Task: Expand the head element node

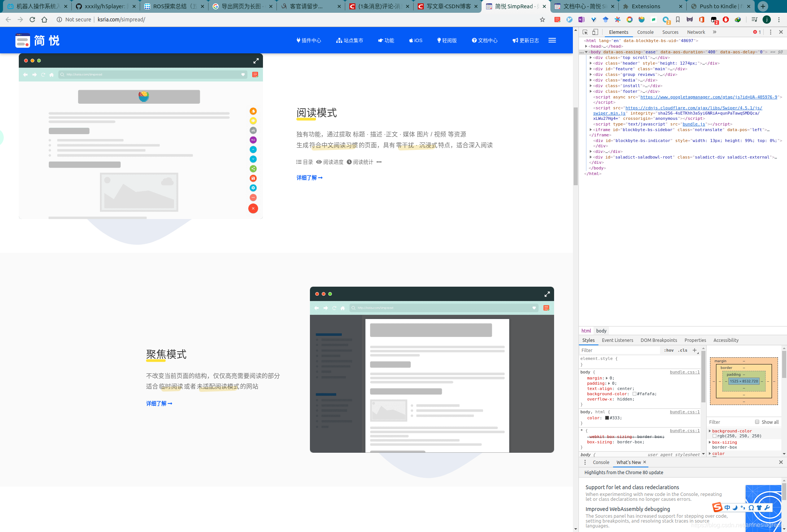Action: pyautogui.click(x=586, y=46)
